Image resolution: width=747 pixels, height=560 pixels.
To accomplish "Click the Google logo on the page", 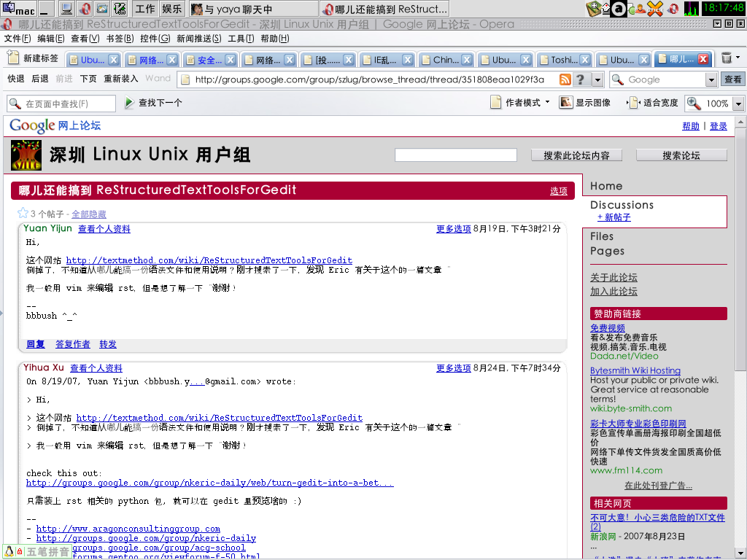I will pyautogui.click(x=32, y=125).
